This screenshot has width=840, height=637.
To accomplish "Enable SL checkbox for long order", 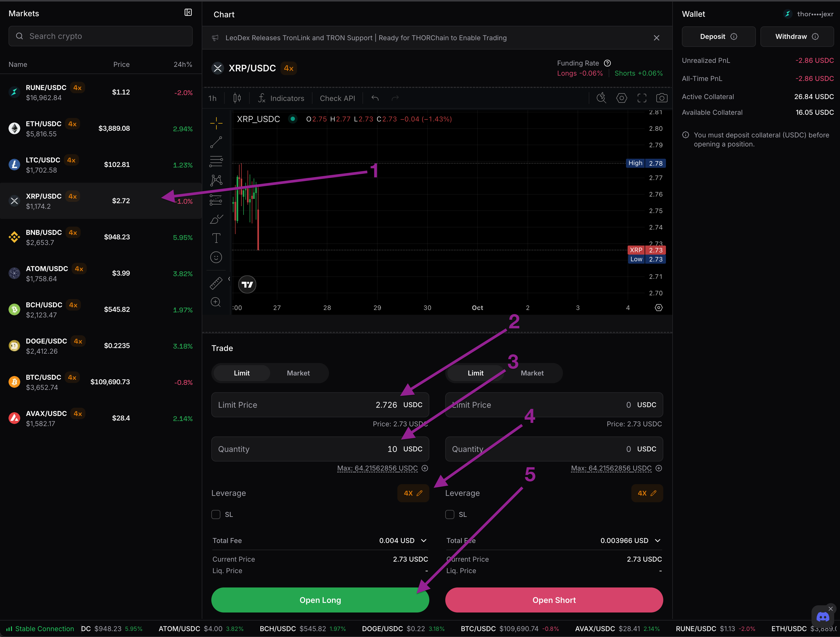I will (x=216, y=515).
